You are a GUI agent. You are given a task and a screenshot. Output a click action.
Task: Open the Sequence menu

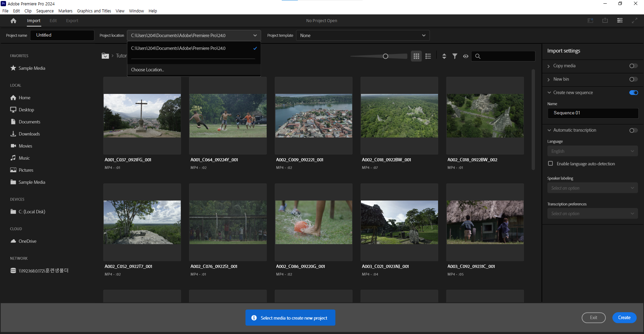(x=45, y=11)
